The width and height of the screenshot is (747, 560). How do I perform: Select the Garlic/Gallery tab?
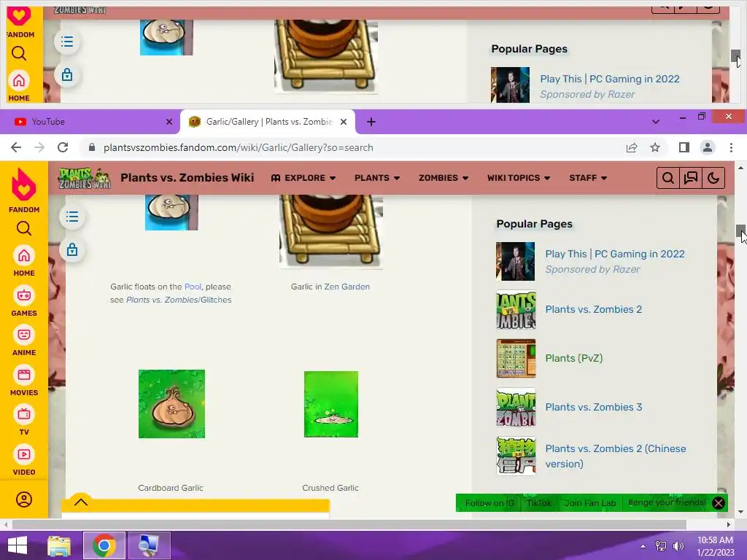coord(267,122)
